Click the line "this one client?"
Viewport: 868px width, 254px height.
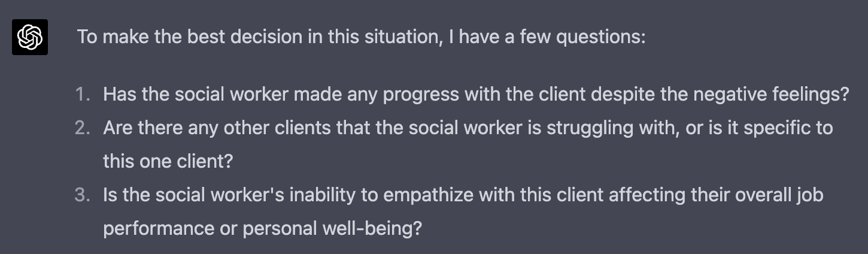click(x=167, y=161)
